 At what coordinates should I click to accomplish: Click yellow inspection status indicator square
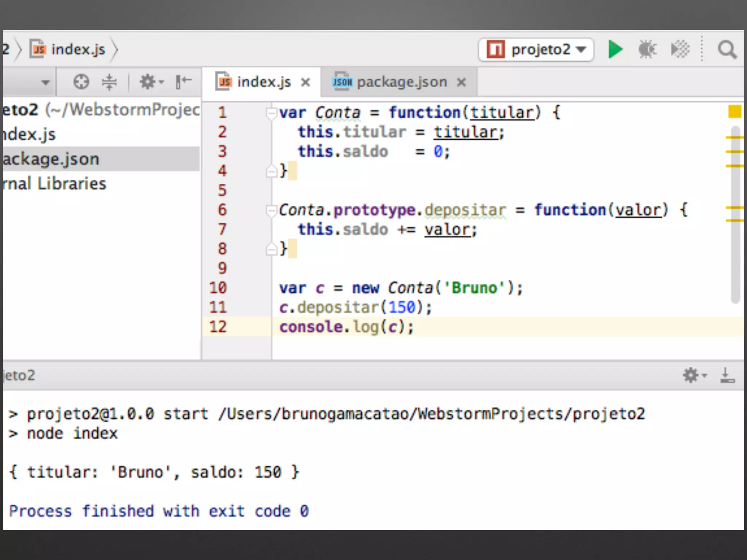point(735,112)
